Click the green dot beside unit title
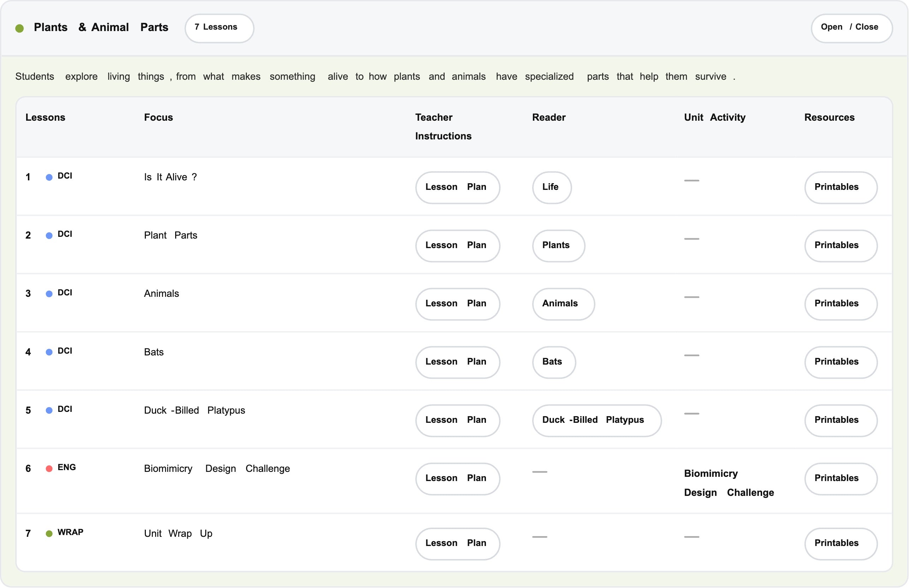Image resolution: width=909 pixels, height=588 pixels. (x=19, y=28)
